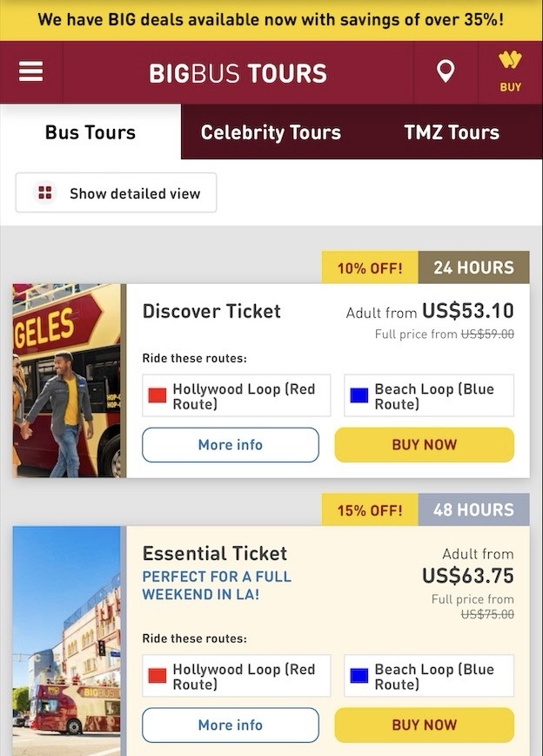Switch to the Celebrity Tours tab
Viewport: 543px width, 756px height.
pyautogui.click(x=271, y=132)
